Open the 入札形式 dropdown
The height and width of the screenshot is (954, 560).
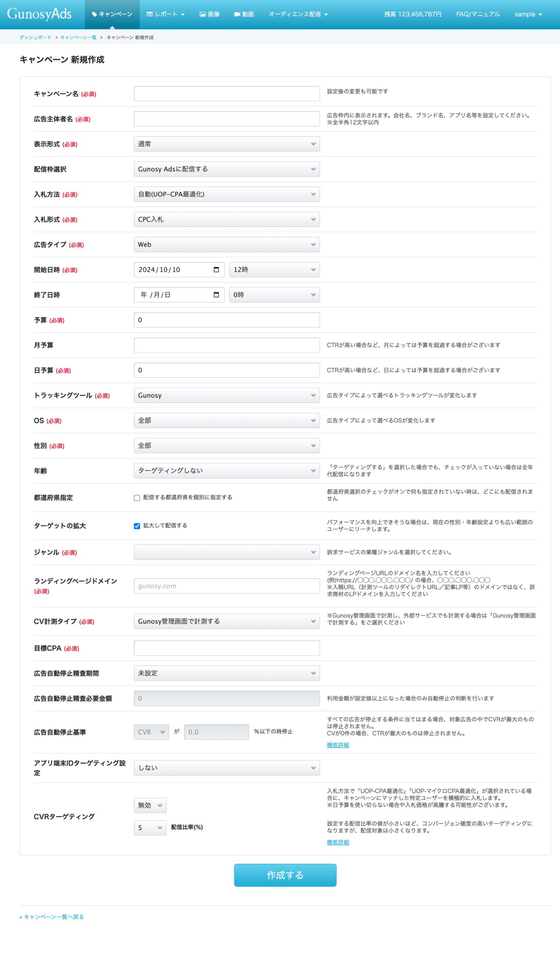[227, 219]
